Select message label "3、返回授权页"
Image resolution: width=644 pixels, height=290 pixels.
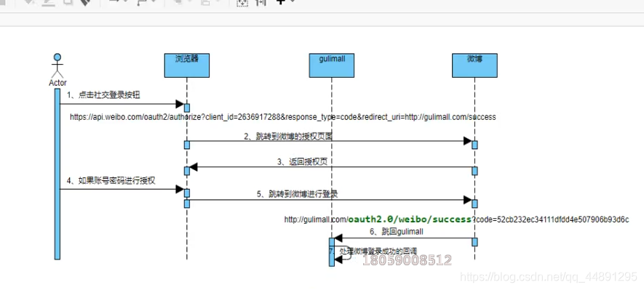[302, 162]
